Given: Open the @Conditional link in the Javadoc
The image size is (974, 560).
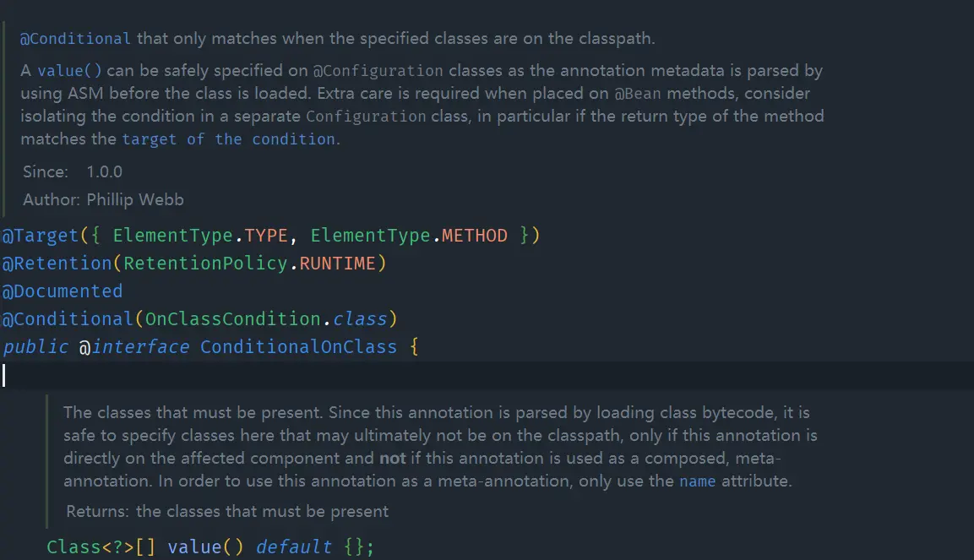Looking at the screenshot, I should (x=75, y=39).
